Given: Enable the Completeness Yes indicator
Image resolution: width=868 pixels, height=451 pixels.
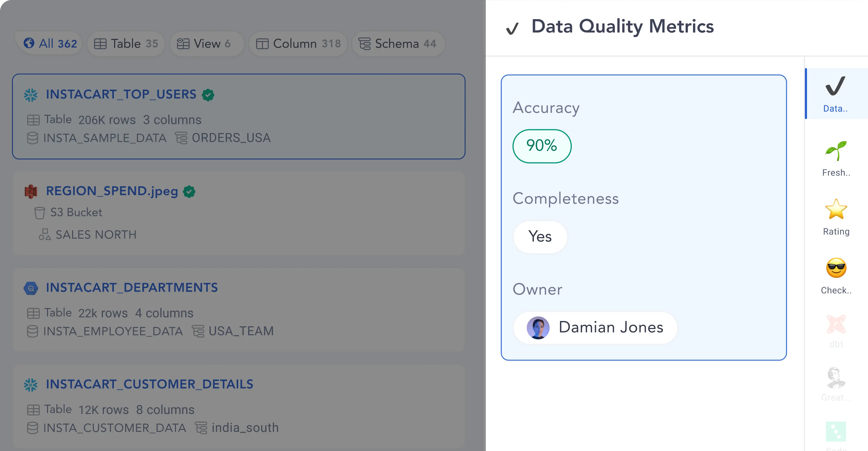Looking at the screenshot, I should point(539,236).
